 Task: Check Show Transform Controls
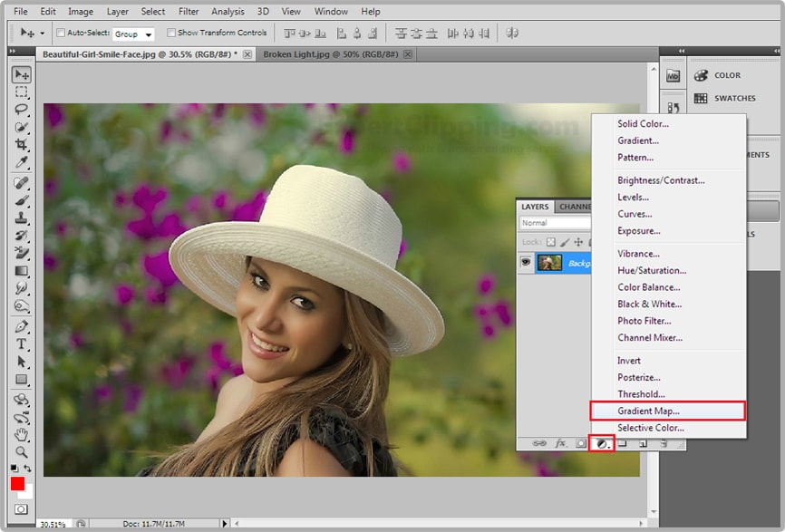coord(171,34)
